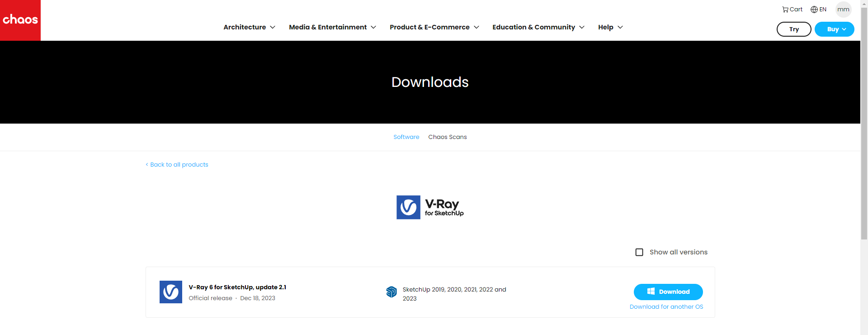868x335 pixels.
Task: Select the EN language option
Action: [x=823, y=10]
